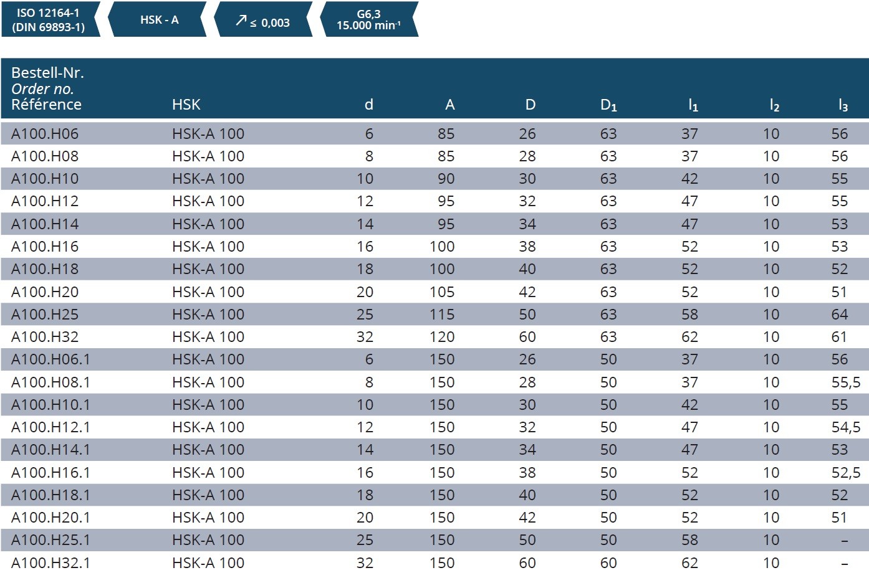The image size is (869, 588).
Task: Click HSK-A 100 cell in A100.H32.1 row
Action: click(208, 563)
